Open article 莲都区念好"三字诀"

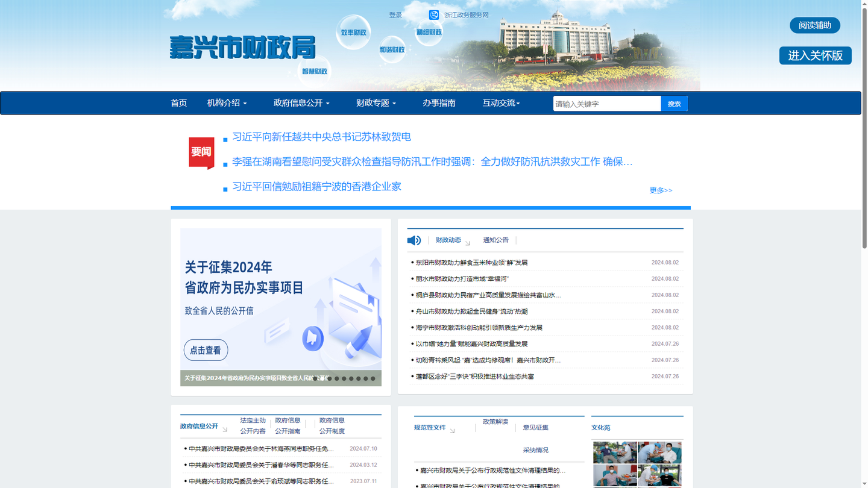(x=475, y=377)
